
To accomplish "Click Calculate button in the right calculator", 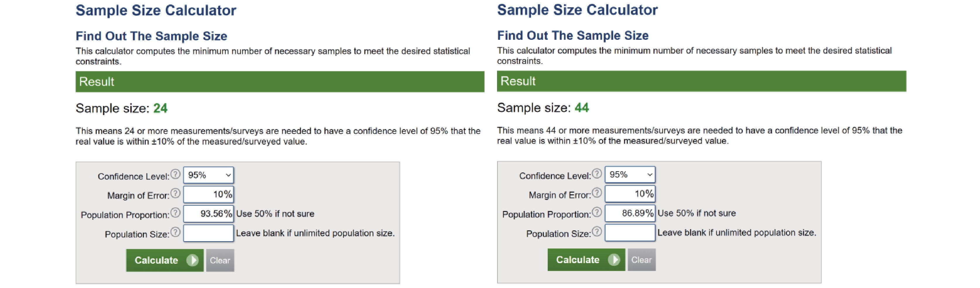I will pos(586,260).
